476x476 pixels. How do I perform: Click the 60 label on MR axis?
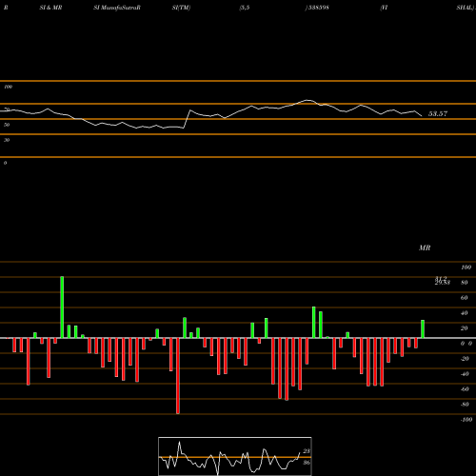(x=464, y=298)
